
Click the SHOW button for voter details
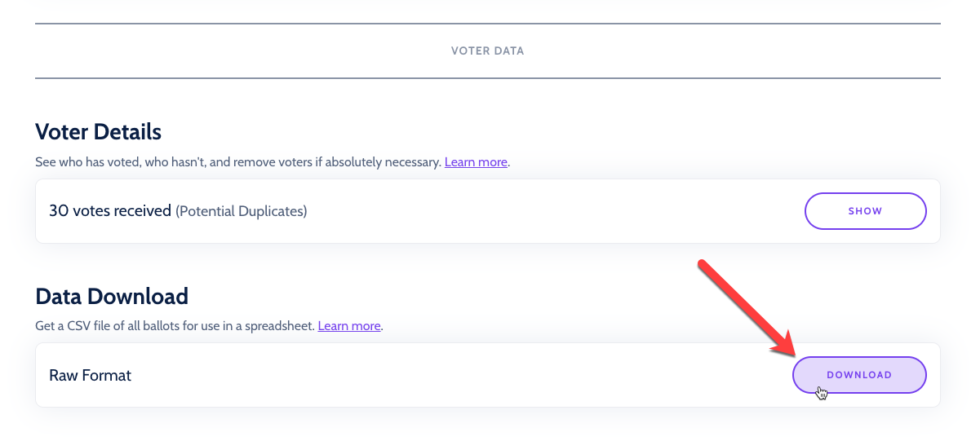pos(865,211)
